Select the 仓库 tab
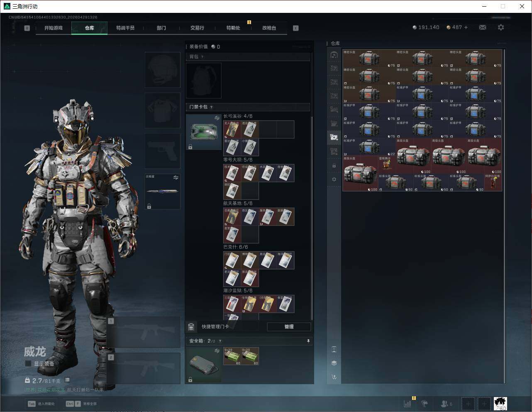This screenshot has width=532, height=412. [x=90, y=28]
